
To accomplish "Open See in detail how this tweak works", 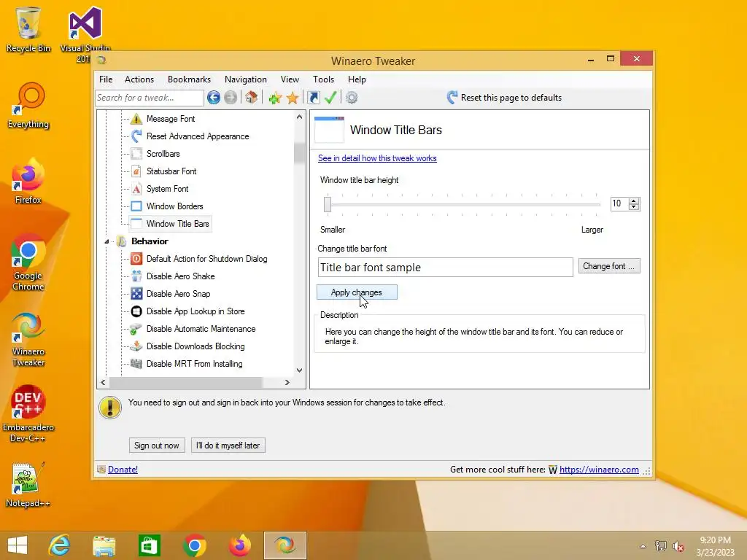I will click(x=377, y=158).
